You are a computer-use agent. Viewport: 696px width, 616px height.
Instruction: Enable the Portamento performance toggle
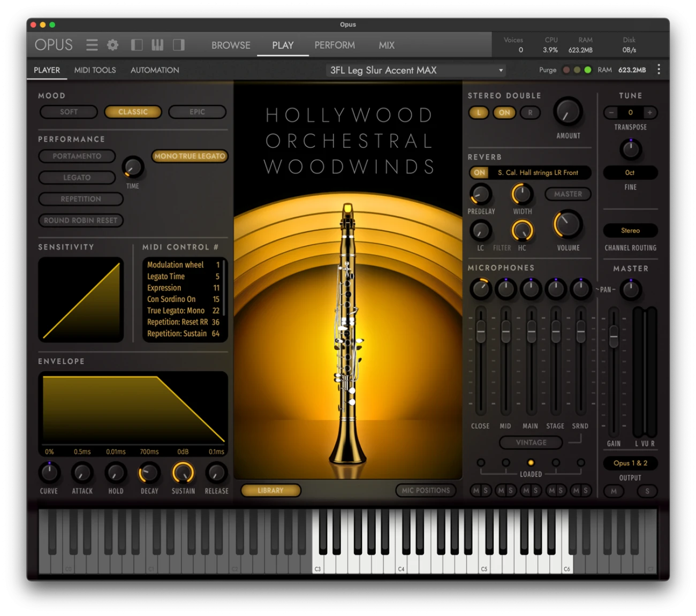pyautogui.click(x=77, y=156)
